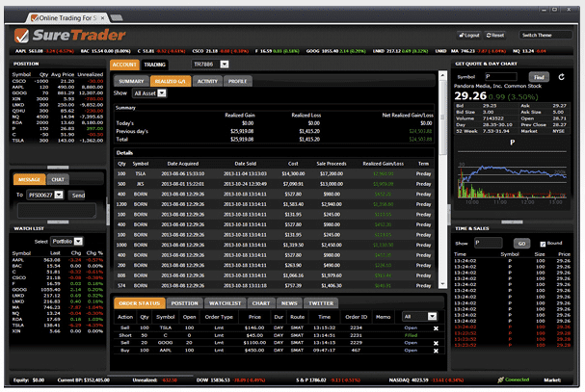Viewport: 585px width, 392px height.
Task: Switch to the Chat tab
Action: [x=58, y=179]
